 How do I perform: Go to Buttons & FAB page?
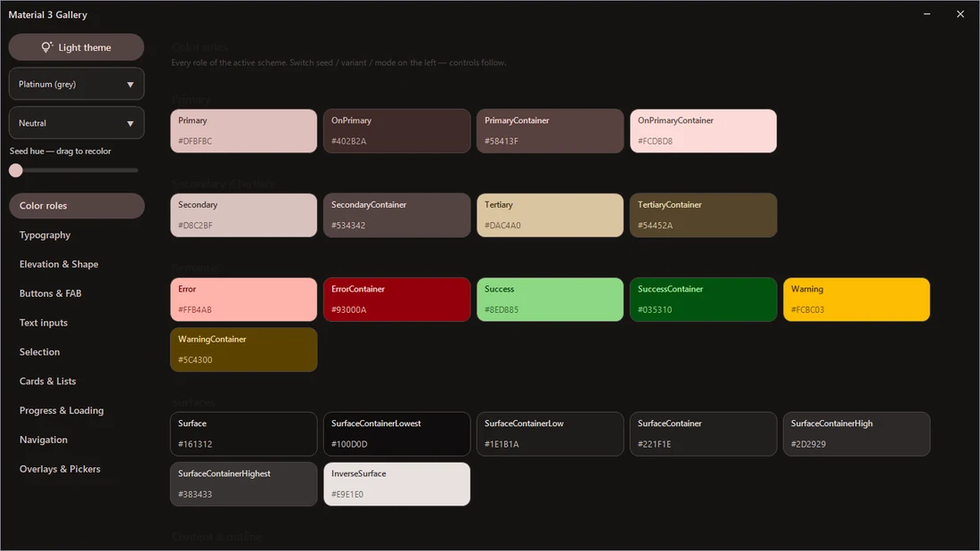coord(77,293)
